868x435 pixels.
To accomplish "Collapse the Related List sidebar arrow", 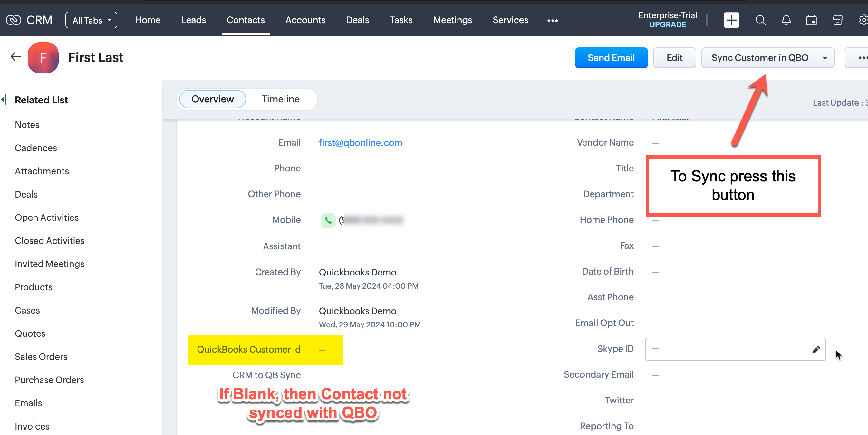I will pyautogui.click(x=4, y=100).
